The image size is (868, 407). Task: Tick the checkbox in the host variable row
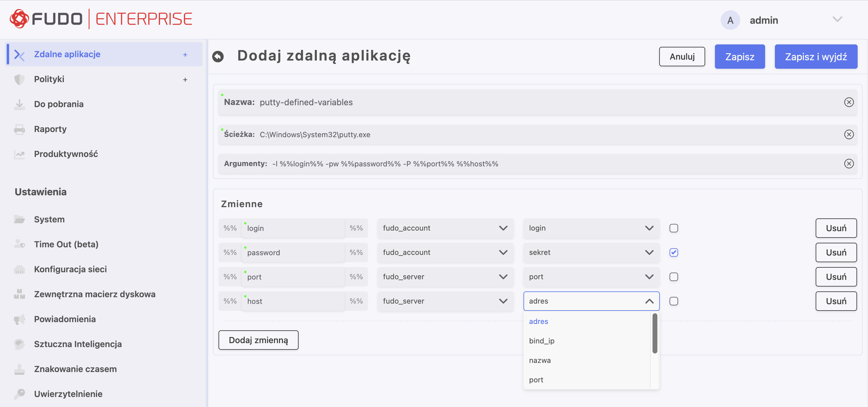[673, 301]
